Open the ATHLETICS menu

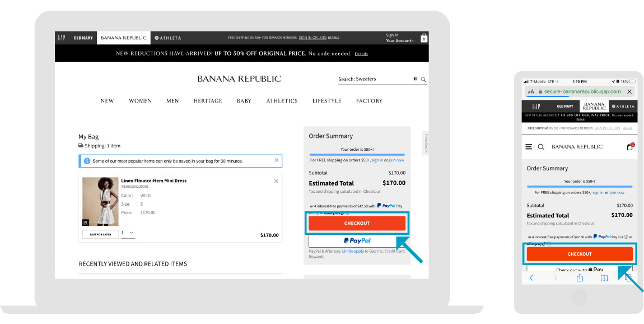point(282,101)
